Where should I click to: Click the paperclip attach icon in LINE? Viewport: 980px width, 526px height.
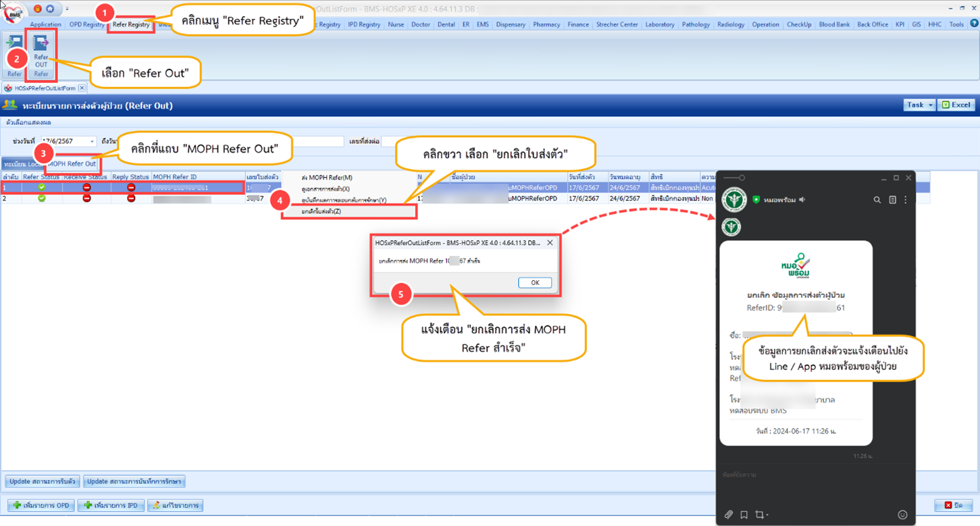[729, 515]
